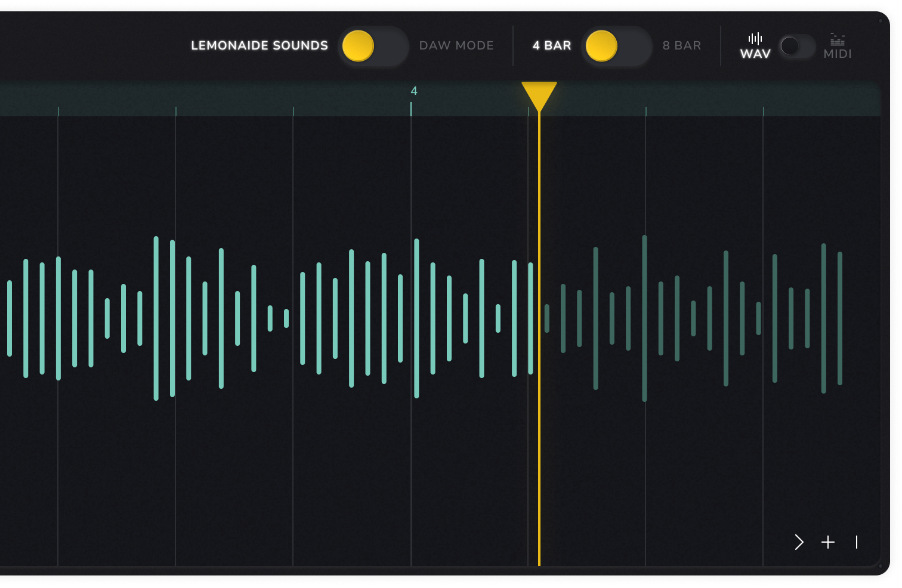Select the 8 BAR label
The width and height of the screenshot is (902, 588).
click(x=682, y=45)
